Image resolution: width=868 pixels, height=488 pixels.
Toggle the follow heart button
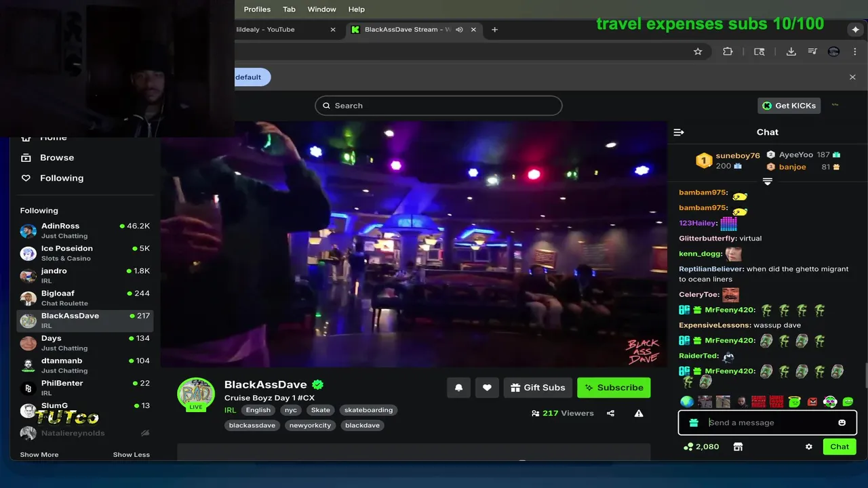(487, 388)
